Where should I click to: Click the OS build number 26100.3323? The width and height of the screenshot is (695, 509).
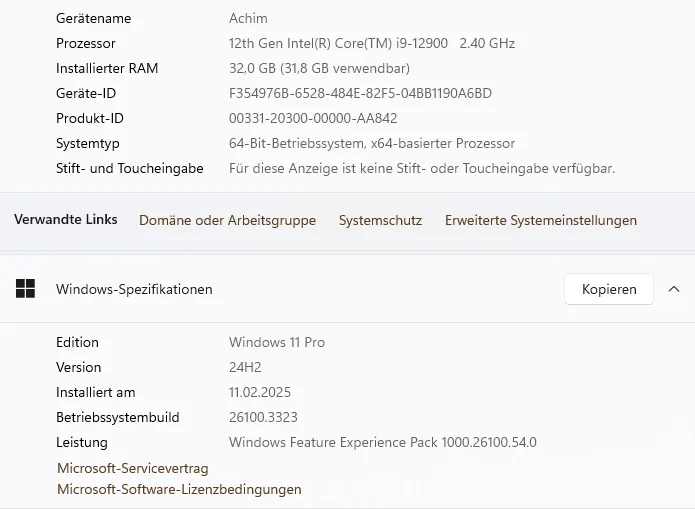[x=263, y=417]
